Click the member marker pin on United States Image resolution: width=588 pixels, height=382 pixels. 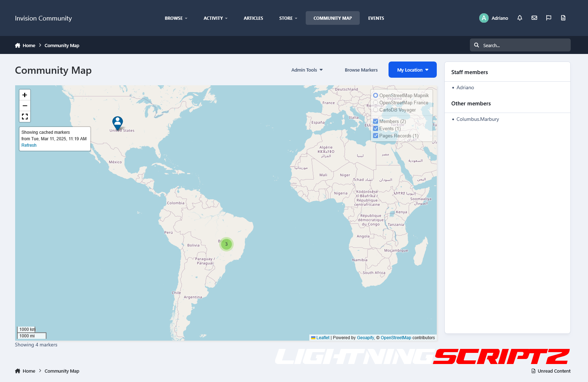117,122
